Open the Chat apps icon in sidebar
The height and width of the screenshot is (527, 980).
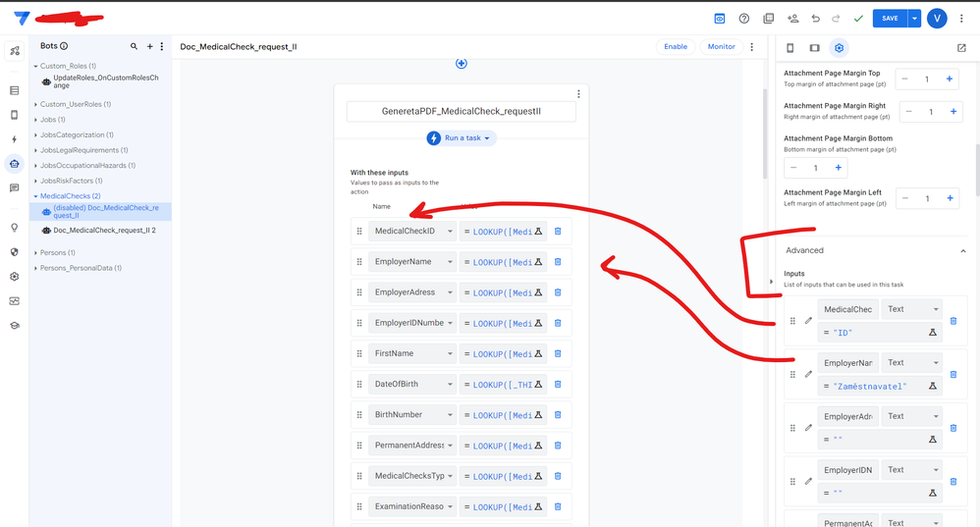point(15,188)
